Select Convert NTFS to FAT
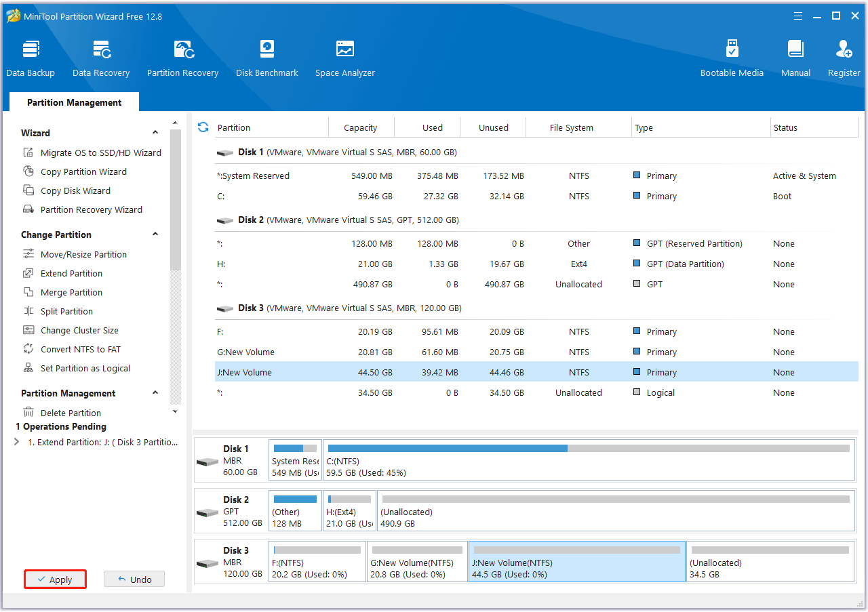Image resolution: width=868 pixels, height=612 pixels. point(72,349)
